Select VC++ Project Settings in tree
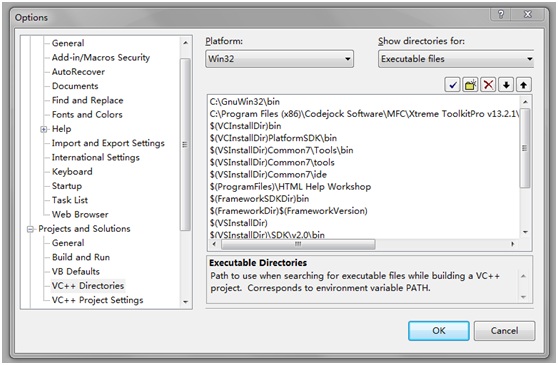Image resolution: width=558 pixels, height=365 pixels. 98,300
